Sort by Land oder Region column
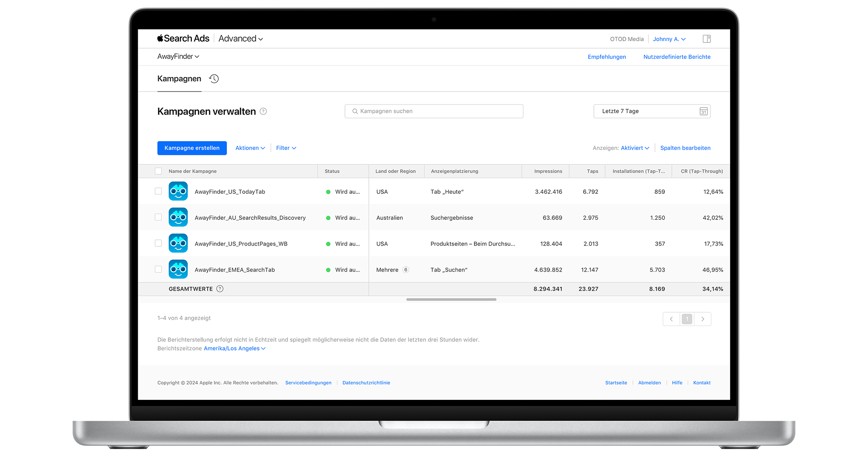The image size is (868, 453). point(395,171)
